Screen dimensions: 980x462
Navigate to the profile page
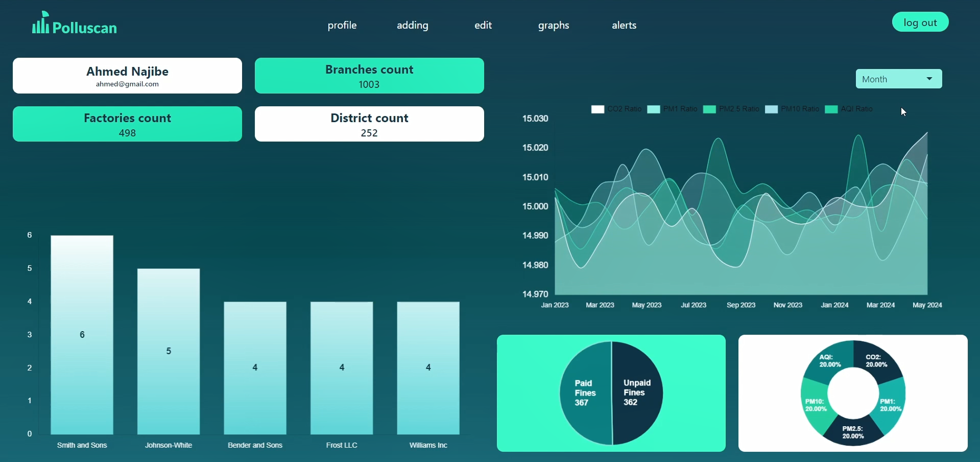click(x=342, y=25)
